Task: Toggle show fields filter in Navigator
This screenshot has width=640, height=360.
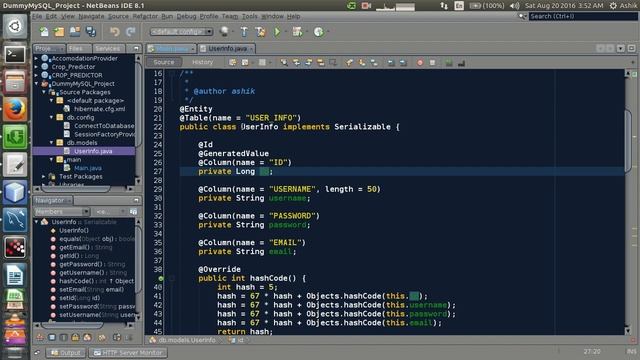Action: click(x=52, y=337)
